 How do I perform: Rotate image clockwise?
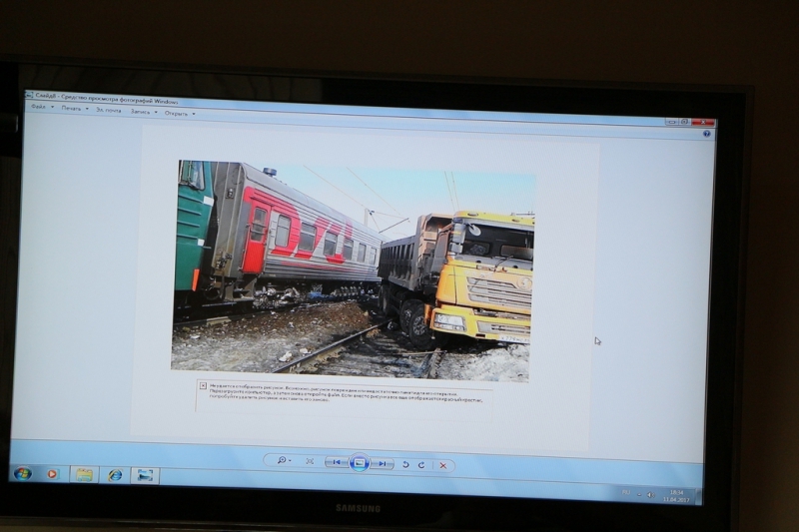(421, 465)
